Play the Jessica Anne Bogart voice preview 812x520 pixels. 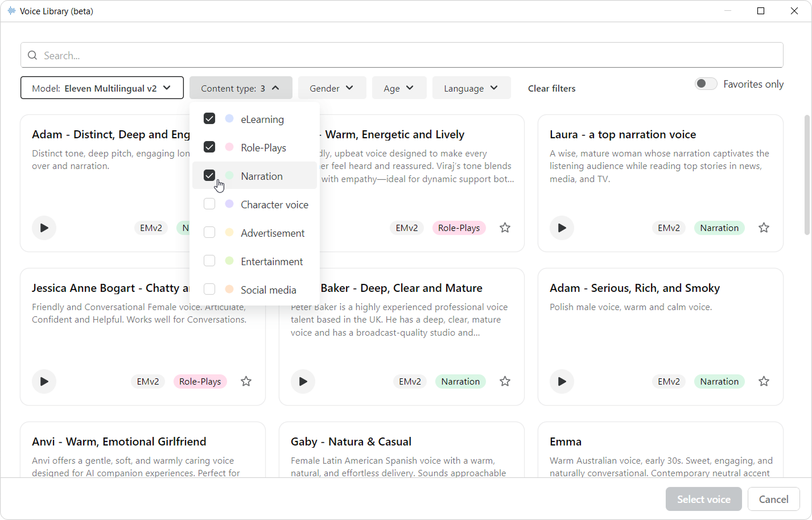tap(44, 382)
